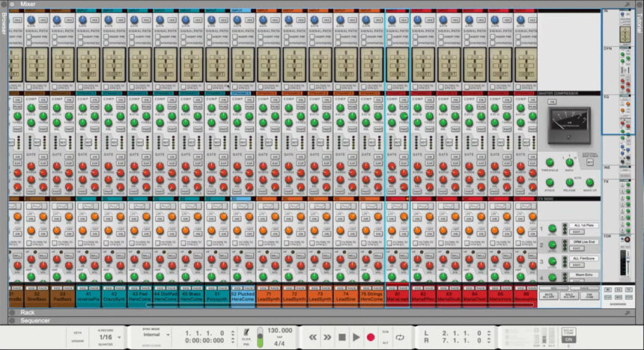Adjust the master compressor Attack knob
This screenshot has width=644, height=350.
point(550,182)
